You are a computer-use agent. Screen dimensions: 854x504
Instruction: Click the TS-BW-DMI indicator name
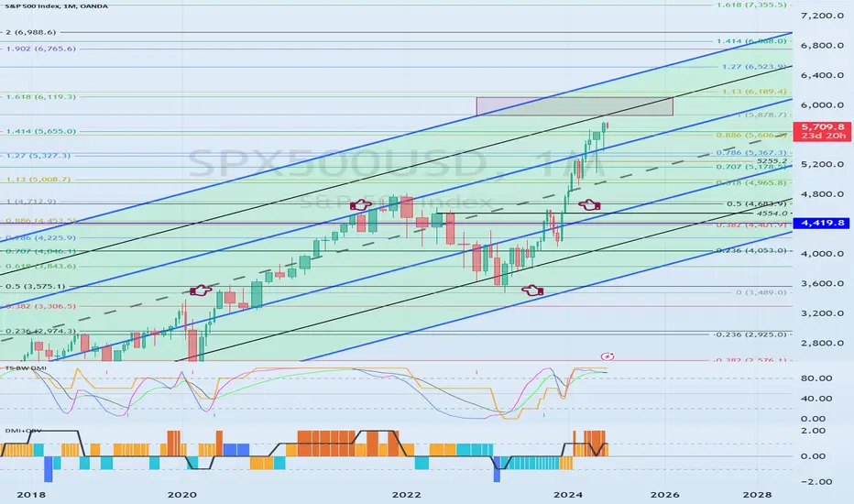click(26, 368)
